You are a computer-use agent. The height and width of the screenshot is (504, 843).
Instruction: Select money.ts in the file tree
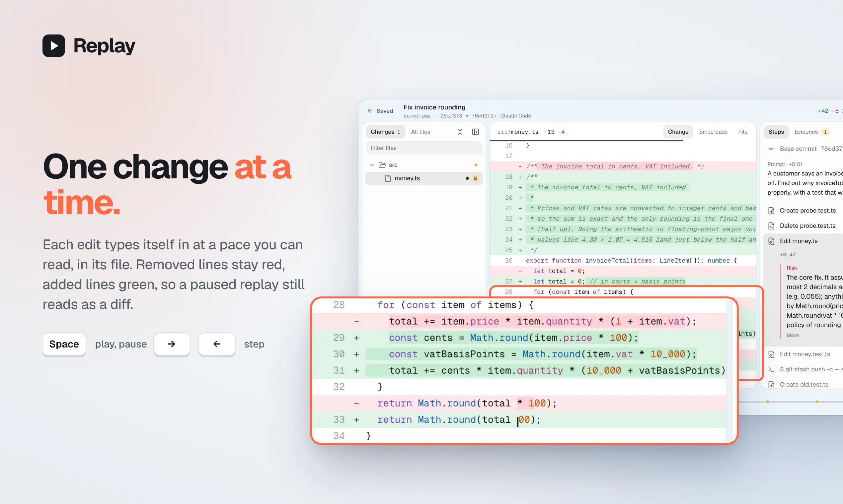[424, 178]
